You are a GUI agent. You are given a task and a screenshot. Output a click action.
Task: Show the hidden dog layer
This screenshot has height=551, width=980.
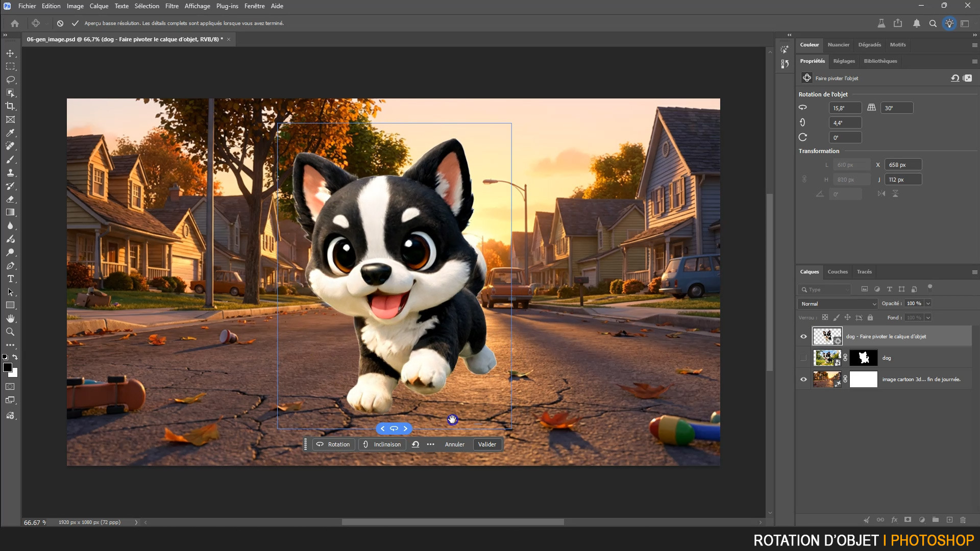803,358
